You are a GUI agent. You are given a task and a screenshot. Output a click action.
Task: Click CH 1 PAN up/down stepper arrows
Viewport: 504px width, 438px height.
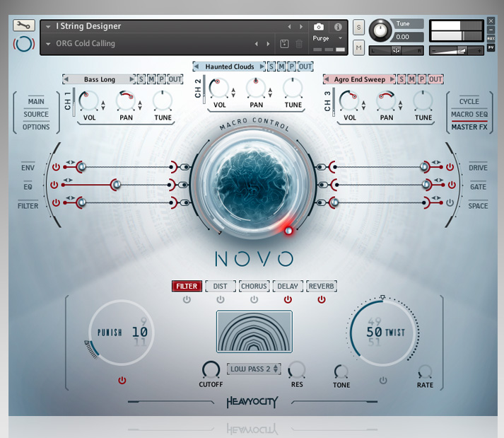140,105
